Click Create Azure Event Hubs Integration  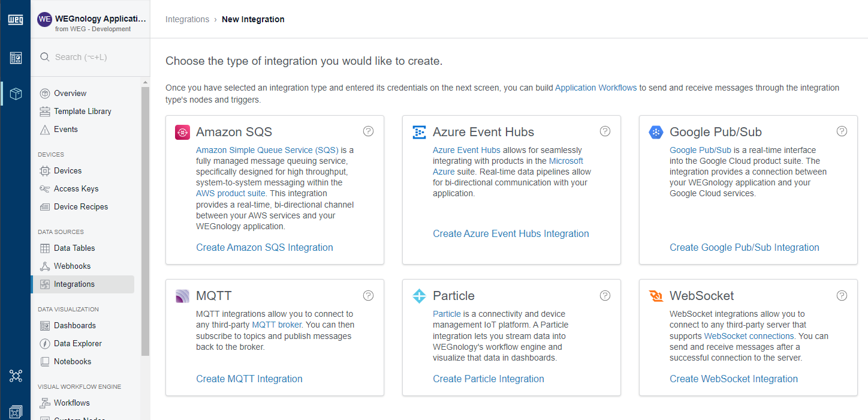coord(511,234)
